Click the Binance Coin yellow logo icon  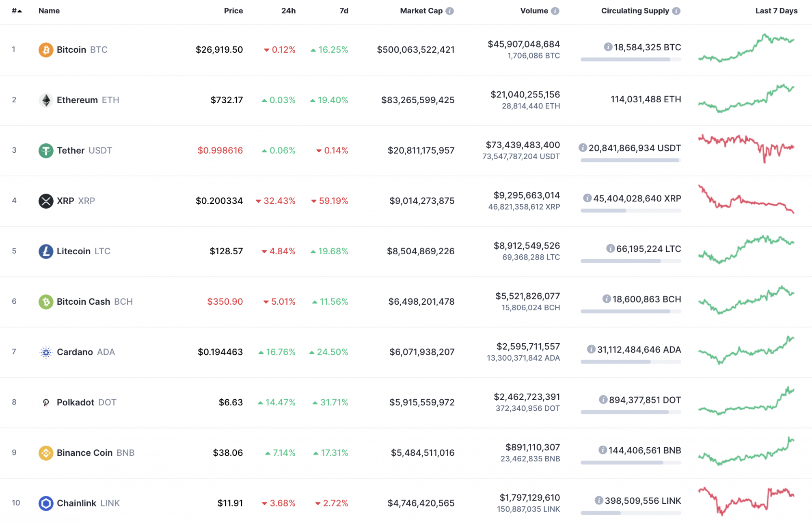point(46,453)
